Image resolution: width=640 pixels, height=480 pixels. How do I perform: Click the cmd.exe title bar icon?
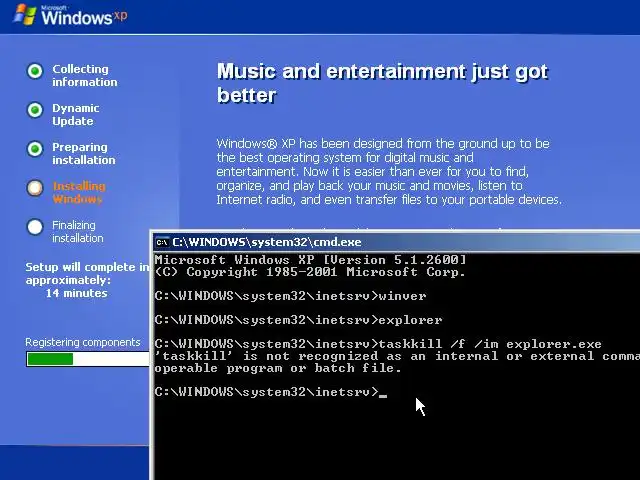pos(162,242)
